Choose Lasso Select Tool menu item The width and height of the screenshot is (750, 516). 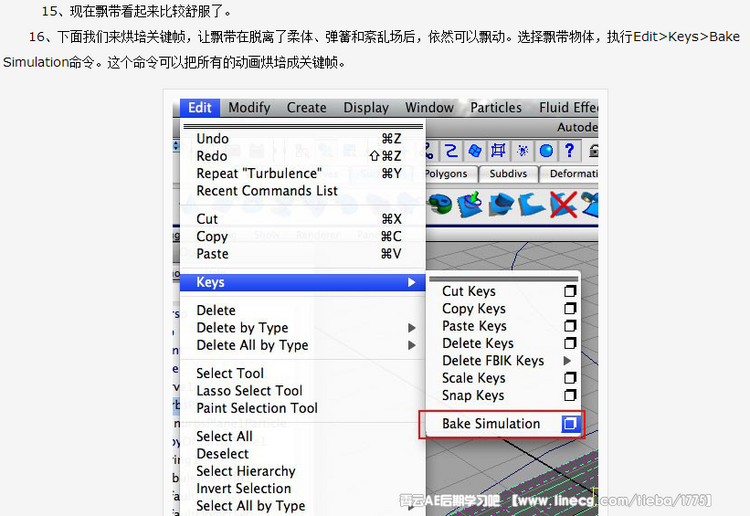pyautogui.click(x=302, y=391)
